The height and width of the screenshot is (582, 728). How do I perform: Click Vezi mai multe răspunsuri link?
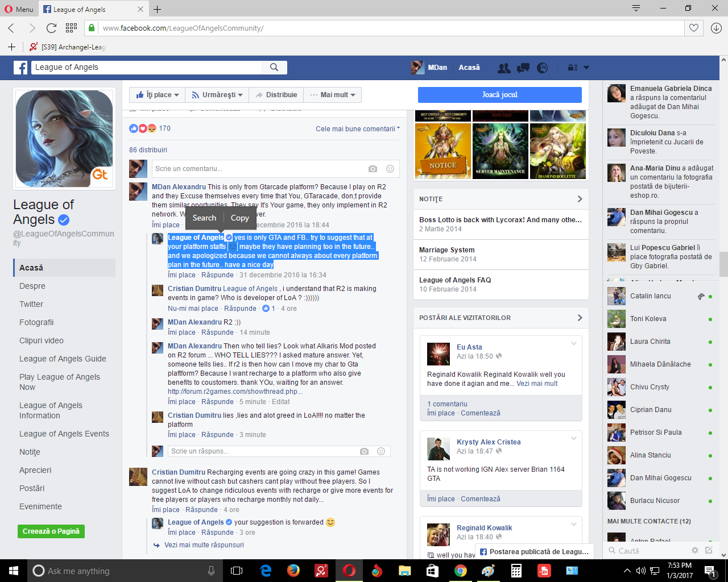click(x=204, y=545)
